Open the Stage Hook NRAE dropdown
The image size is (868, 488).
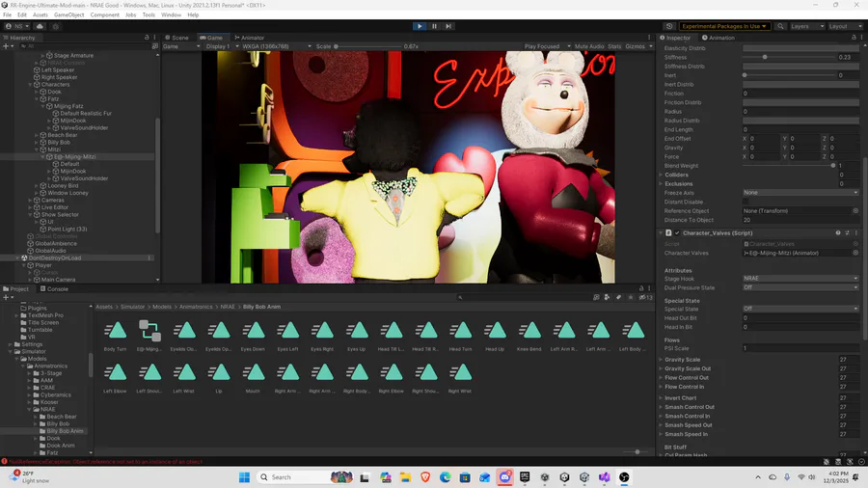800,279
